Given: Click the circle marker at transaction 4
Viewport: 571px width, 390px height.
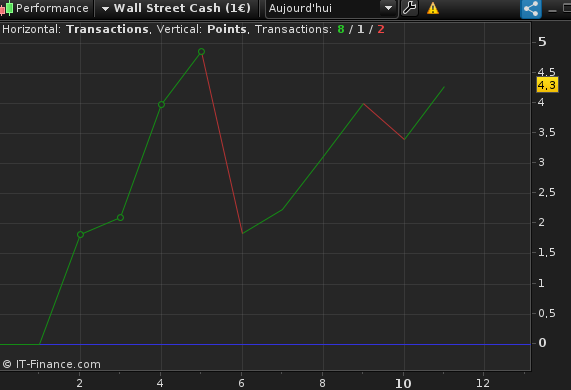Looking at the screenshot, I should pyautogui.click(x=161, y=105).
